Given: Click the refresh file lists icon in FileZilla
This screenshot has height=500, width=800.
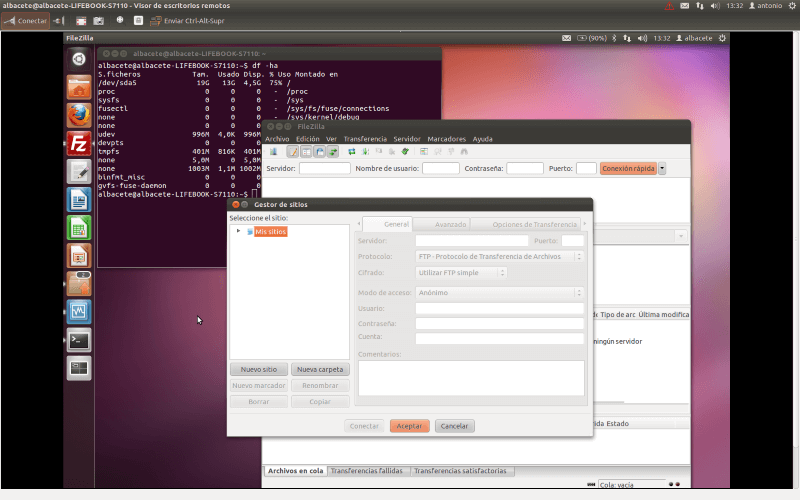Looking at the screenshot, I should 352,152.
